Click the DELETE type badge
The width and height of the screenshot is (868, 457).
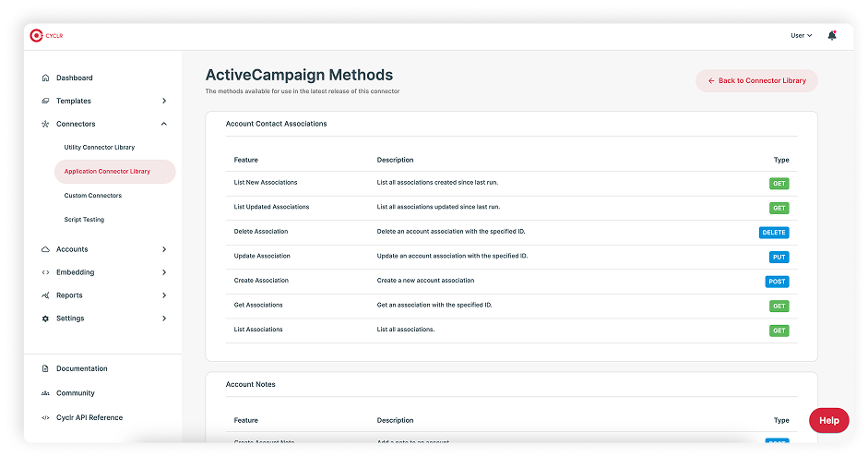point(773,233)
